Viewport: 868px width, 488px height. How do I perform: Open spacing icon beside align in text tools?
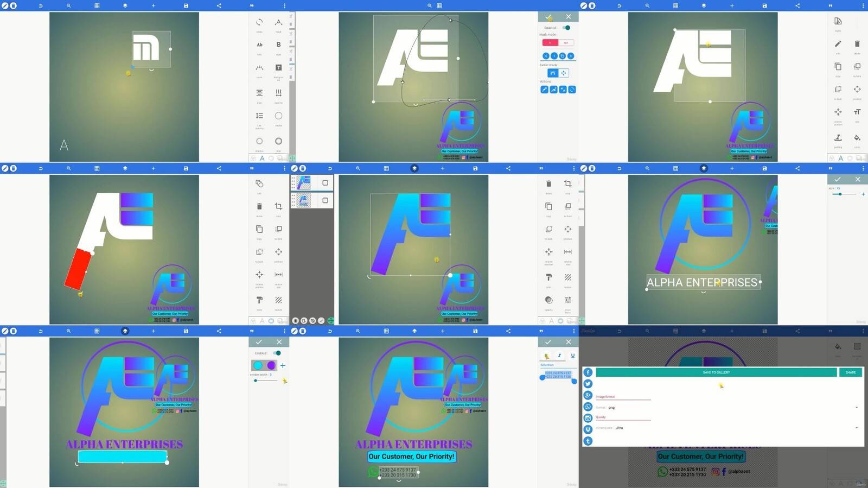click(x=278, y=93)
